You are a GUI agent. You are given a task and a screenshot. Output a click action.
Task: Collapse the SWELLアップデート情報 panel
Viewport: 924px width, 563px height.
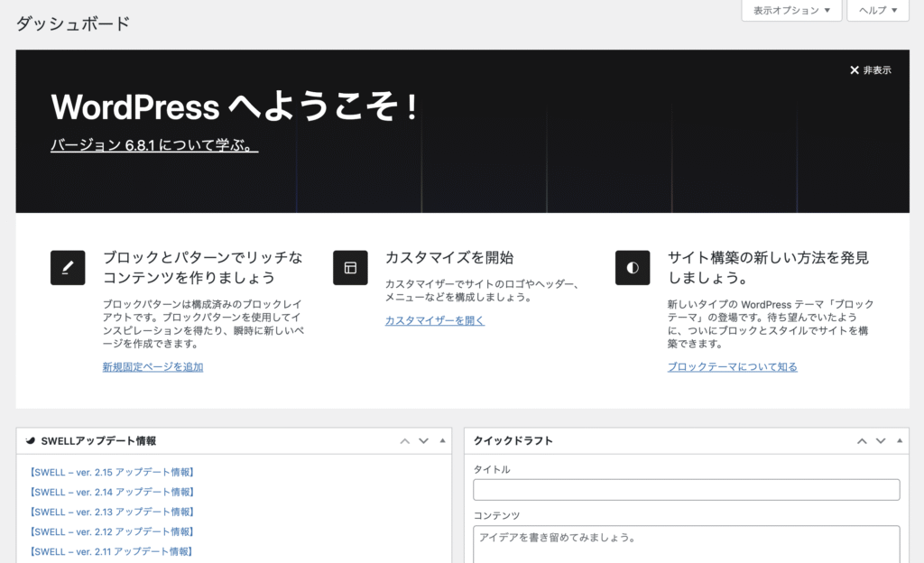click(442, 440)
